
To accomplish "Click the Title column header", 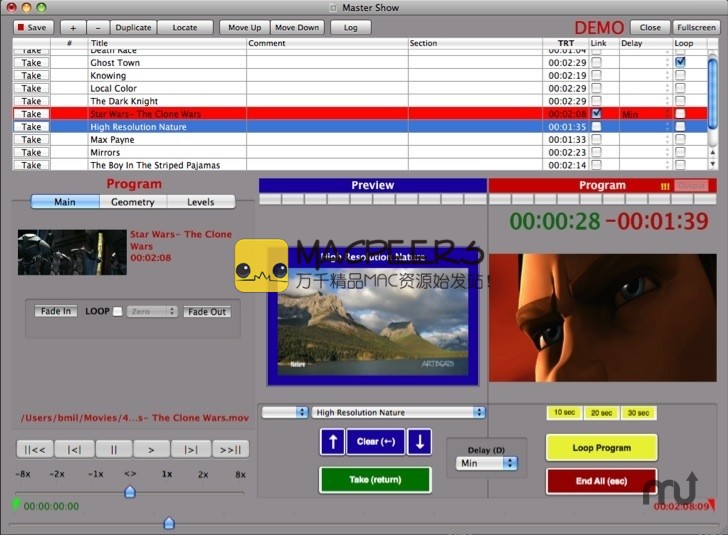I will [x=167, y=43].
